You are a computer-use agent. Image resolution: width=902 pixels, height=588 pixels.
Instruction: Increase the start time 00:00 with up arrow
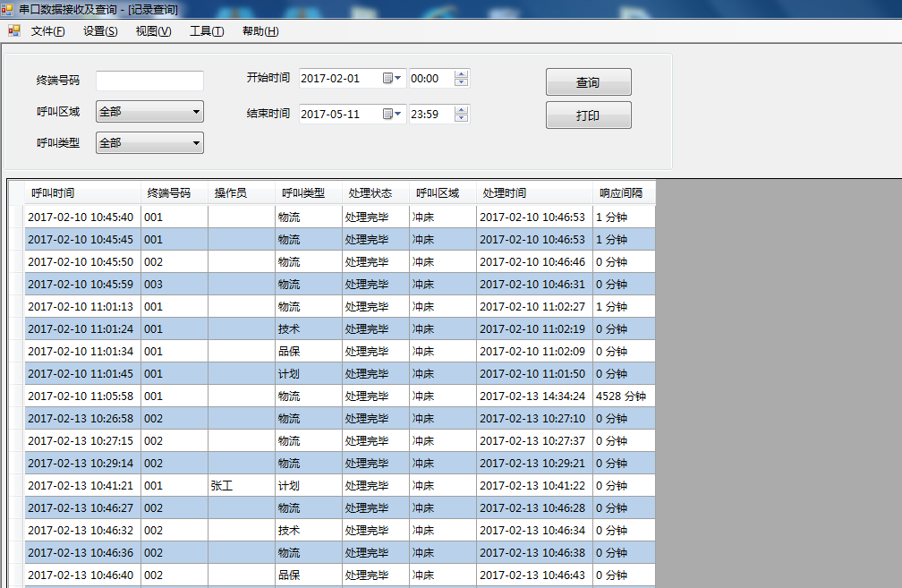461,74
